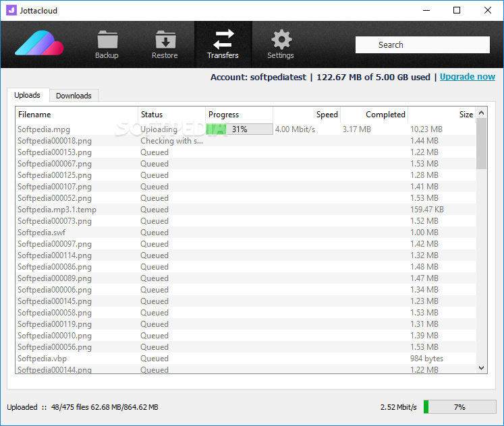The width and height of the screenshot is (504, 426).
Task: Click the 'Uploading' status cell
Action: (159, 129)
